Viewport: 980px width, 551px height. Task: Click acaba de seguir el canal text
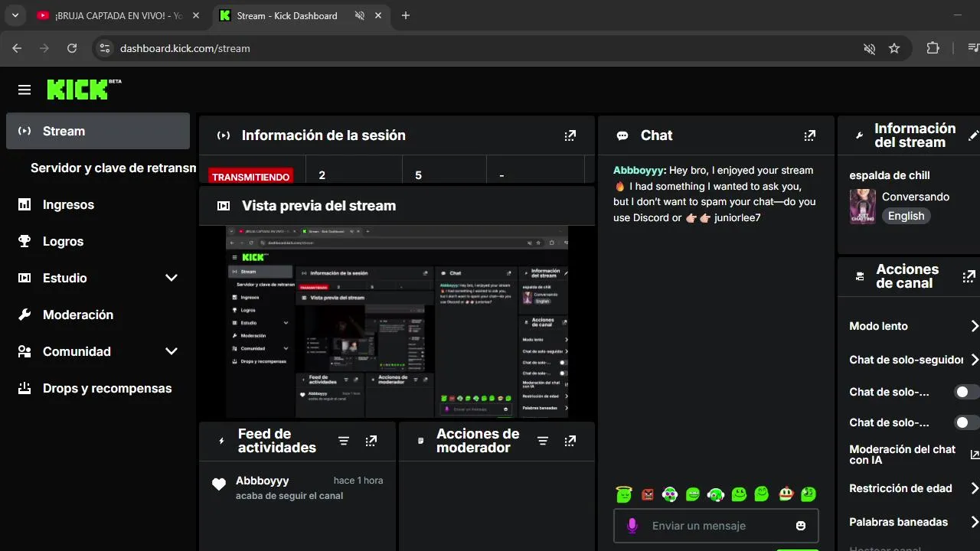coord(289,496)
